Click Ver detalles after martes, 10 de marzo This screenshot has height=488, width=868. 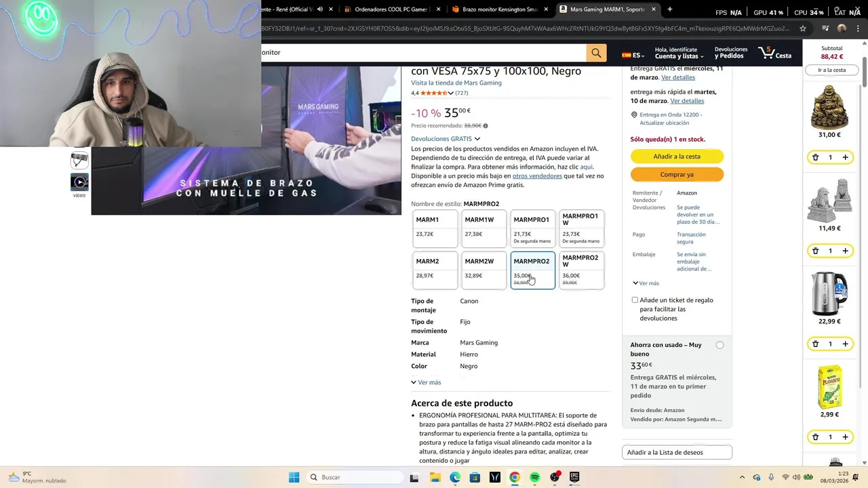(x=687, y=101)
